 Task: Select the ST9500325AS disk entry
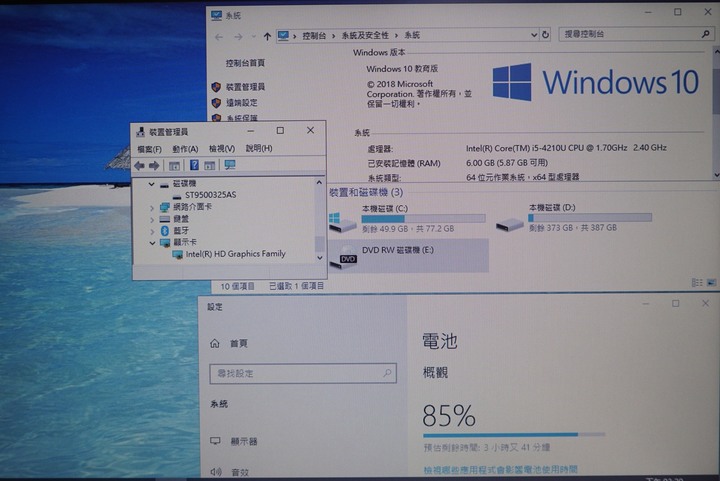pos(210,195)
